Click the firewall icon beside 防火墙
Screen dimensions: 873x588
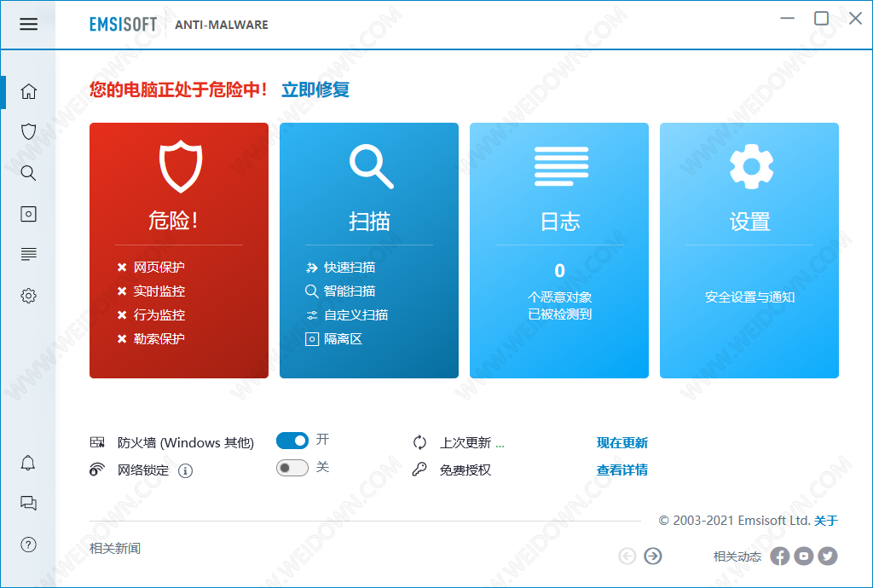97,443
